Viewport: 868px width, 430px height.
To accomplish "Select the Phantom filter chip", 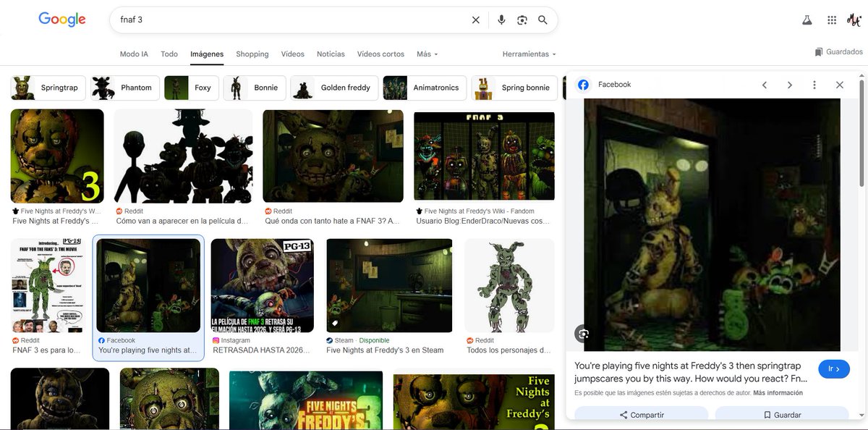I will (124, 88).
